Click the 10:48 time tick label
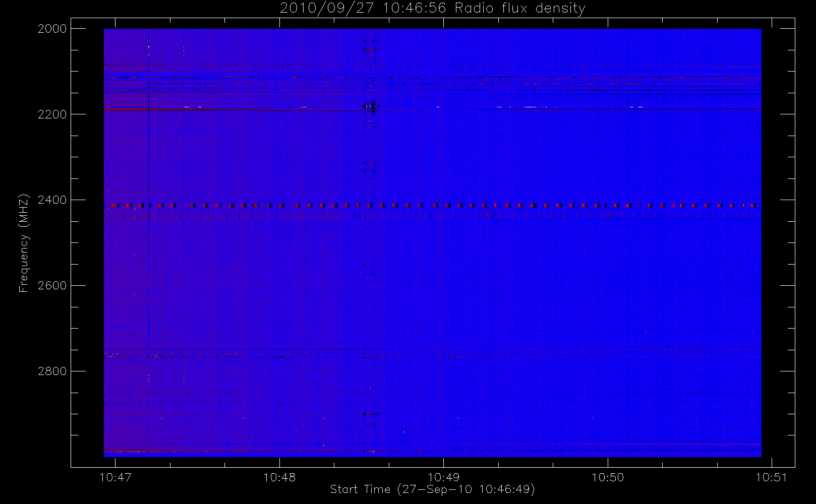 279,477
